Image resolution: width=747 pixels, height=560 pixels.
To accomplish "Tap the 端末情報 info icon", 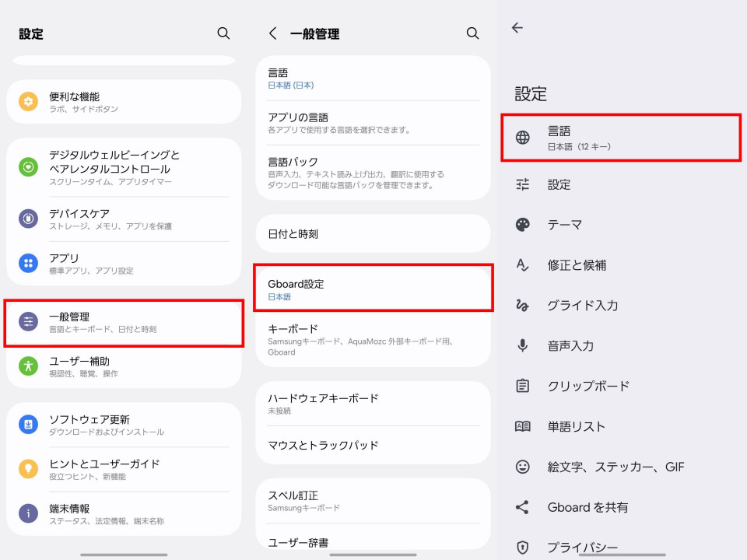I will click(x=29, y=513).
